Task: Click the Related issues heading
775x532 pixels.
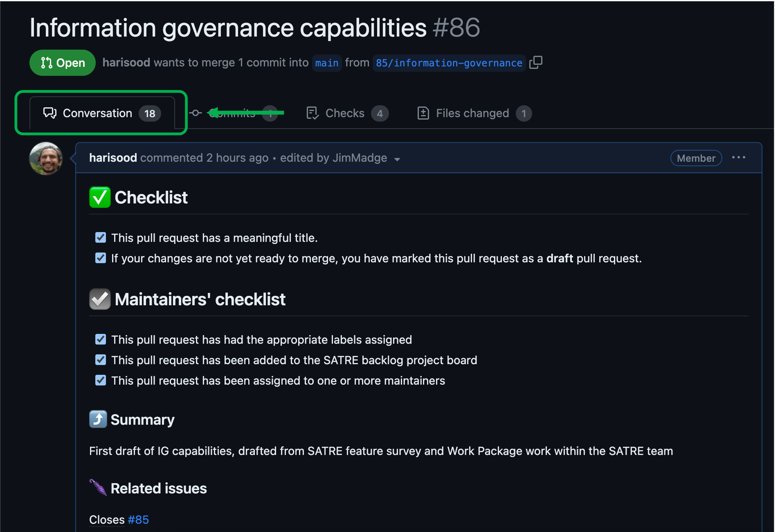Action: [x=159, y=488]
